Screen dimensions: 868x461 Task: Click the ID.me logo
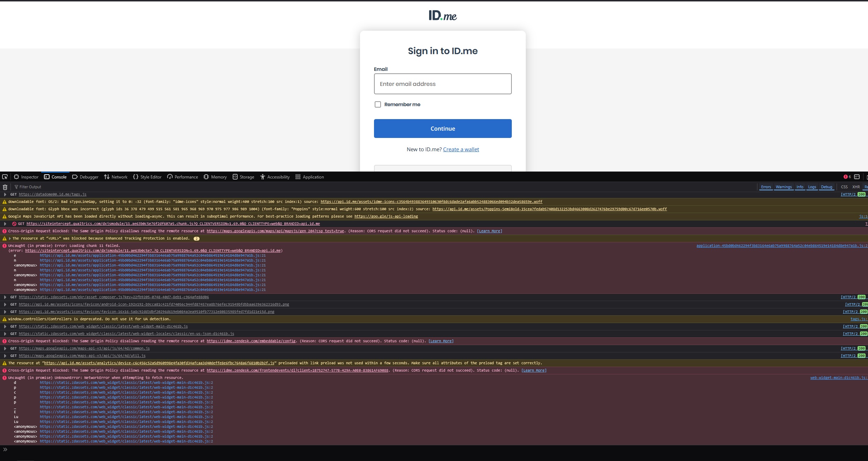pyautogui.click(x=443, y=16)
